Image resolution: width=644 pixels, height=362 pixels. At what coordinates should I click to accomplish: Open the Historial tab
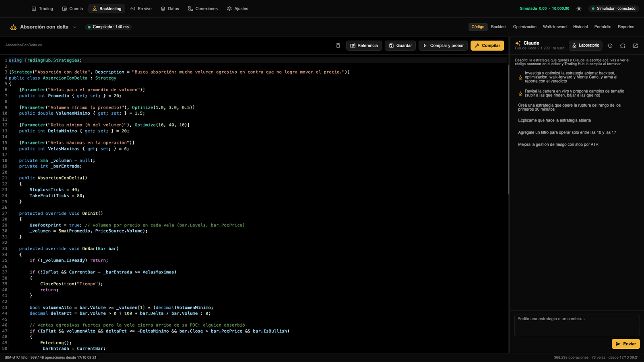(x=580, y=27)
